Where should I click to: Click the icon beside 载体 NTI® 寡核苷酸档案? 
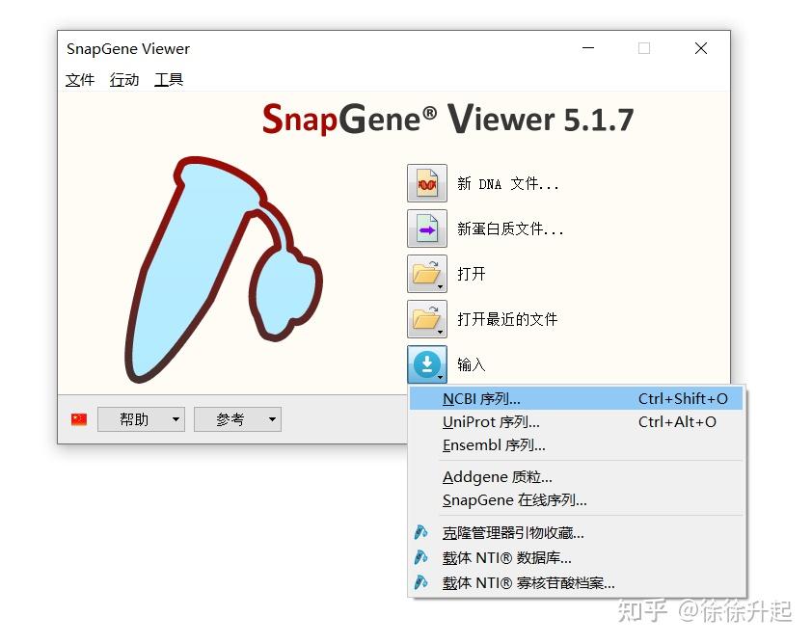[x=421, y=581]
